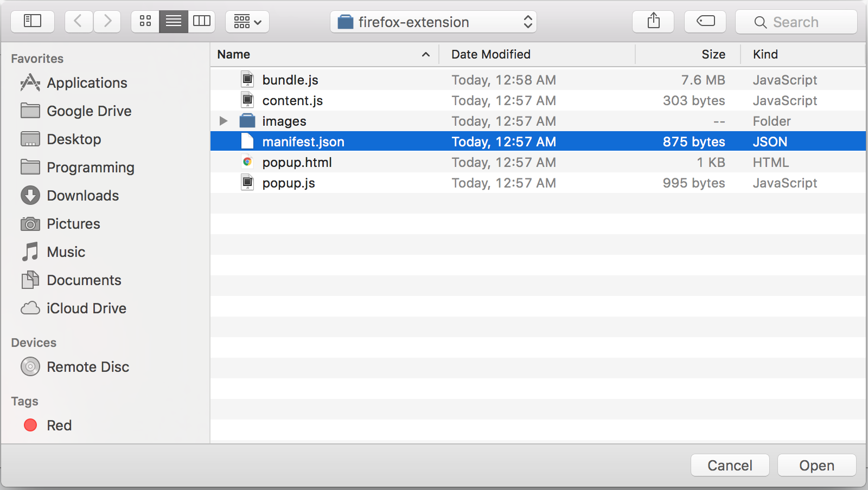868x490 pixels.
Task: Click the JSON kind of manifest.json
Action: pyautogui.click(x=770, y=142)
